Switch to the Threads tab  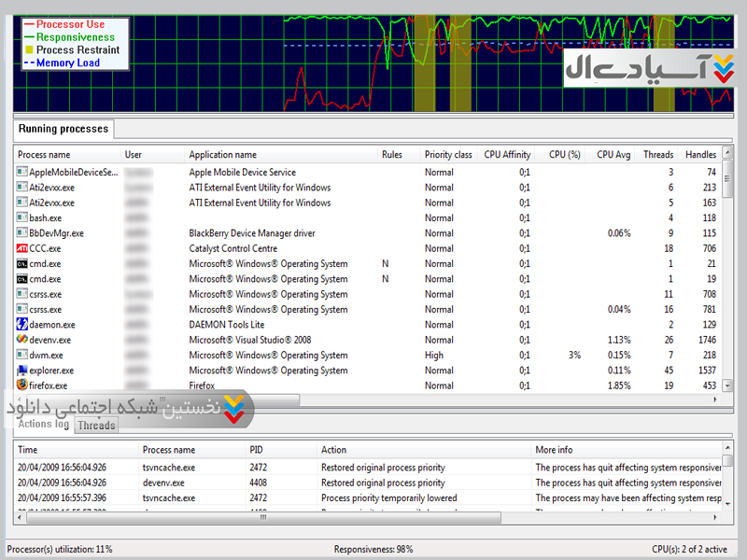point(96,426)
